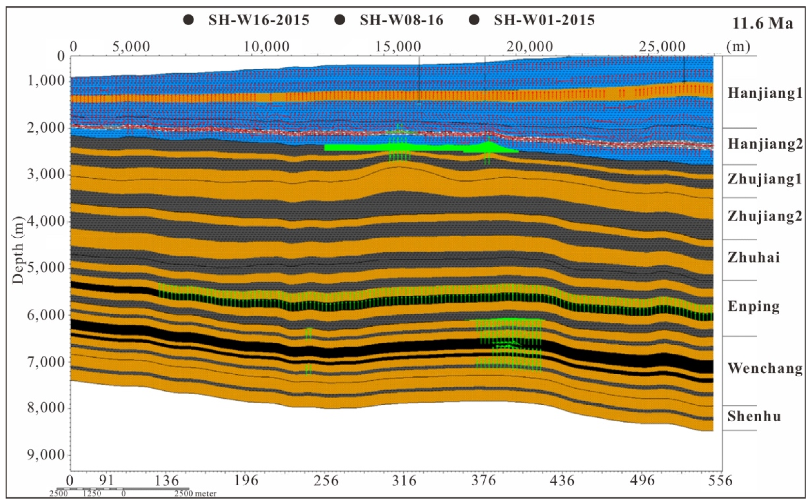The width and height of the screenshot is (812, 504).
Task: Click the SH-W01-2015 legend dot
Action: (x=475, y=20)
